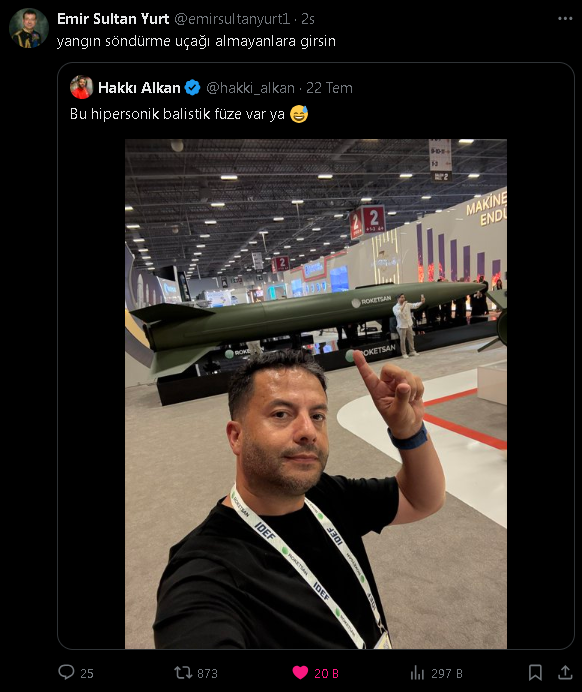
Task: Open the missile selfie photo
Action: point(316,394)
